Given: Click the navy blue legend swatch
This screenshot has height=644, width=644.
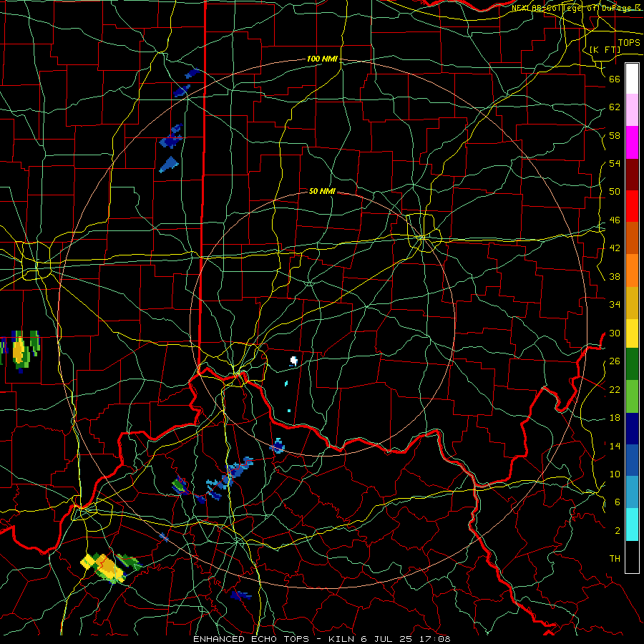Looking at the screenshot, I should pyautogui.click(x=632, y=429).
